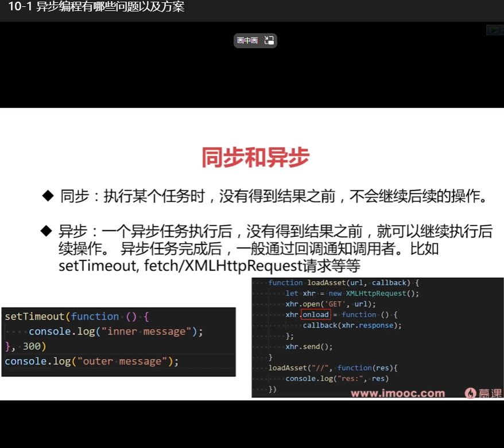Click the green play icon in top-right corner

pyautogui.click(x=495, y=30)
